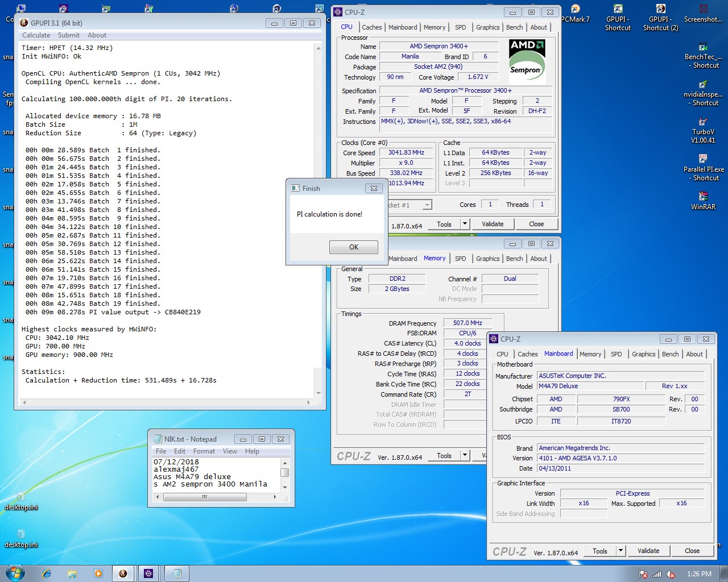The image size is (728, 582).
Task: Click Close button in Mainboard CPU-Z window
Action: click(692, 551)
